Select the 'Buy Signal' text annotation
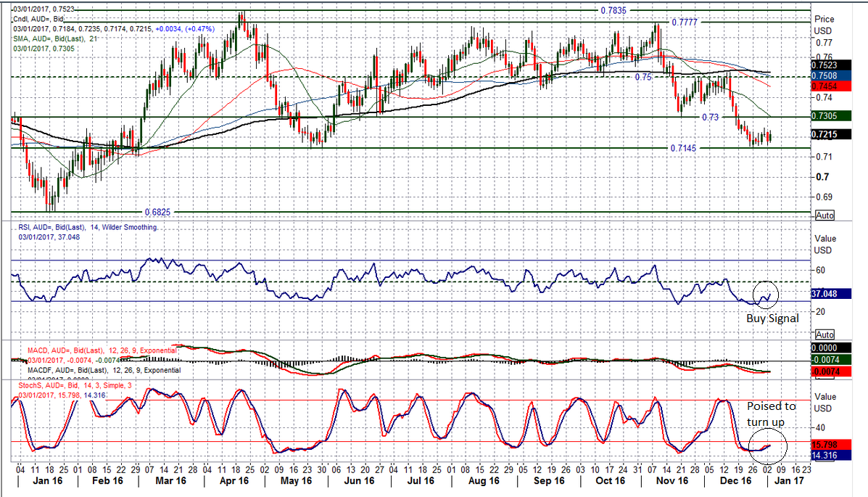Screen dimensions: 868x497 pyautogui.click(x=772, y=318)
